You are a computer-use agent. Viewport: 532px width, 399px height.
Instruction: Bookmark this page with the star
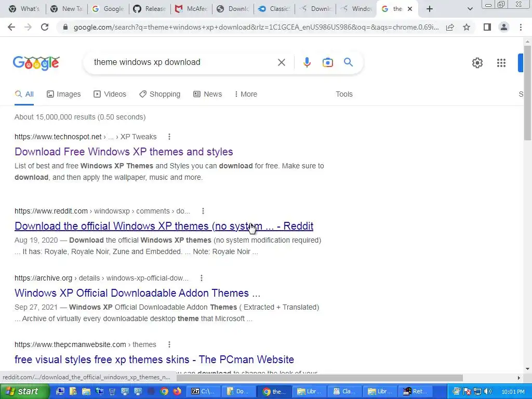467,27
